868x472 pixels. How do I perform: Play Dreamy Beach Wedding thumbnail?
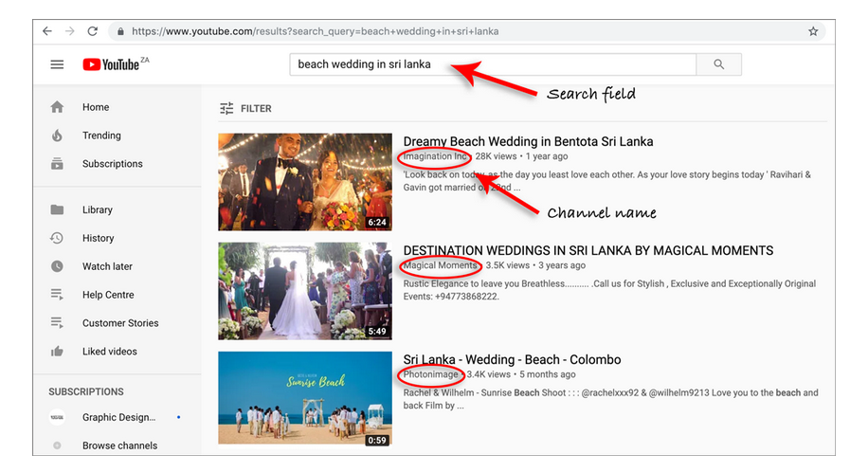[x=305, y=182]
